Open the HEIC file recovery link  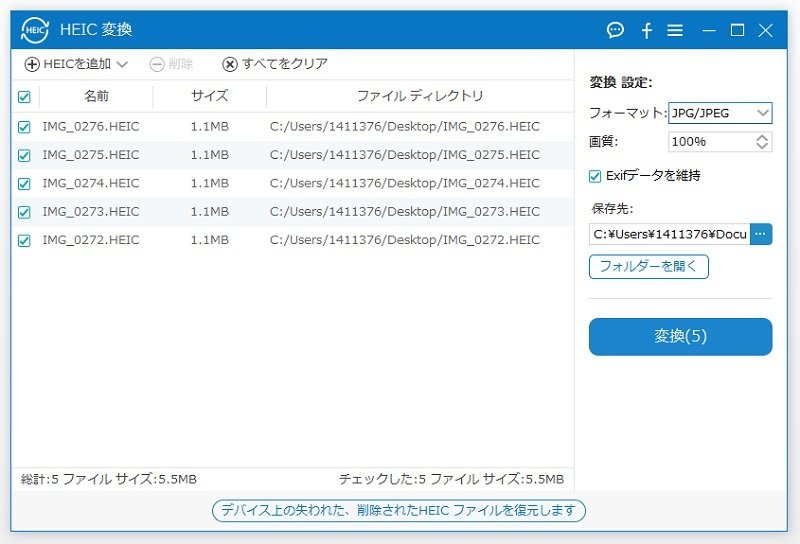coord(398,510)
